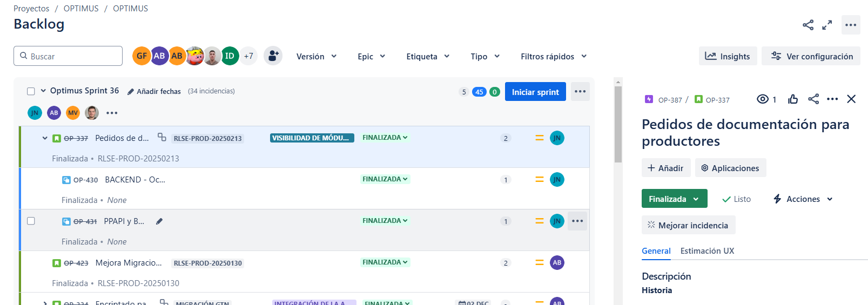
Task: Select sprint assignee avatar JN in sprint header
Action: click(x=35, y=113)
